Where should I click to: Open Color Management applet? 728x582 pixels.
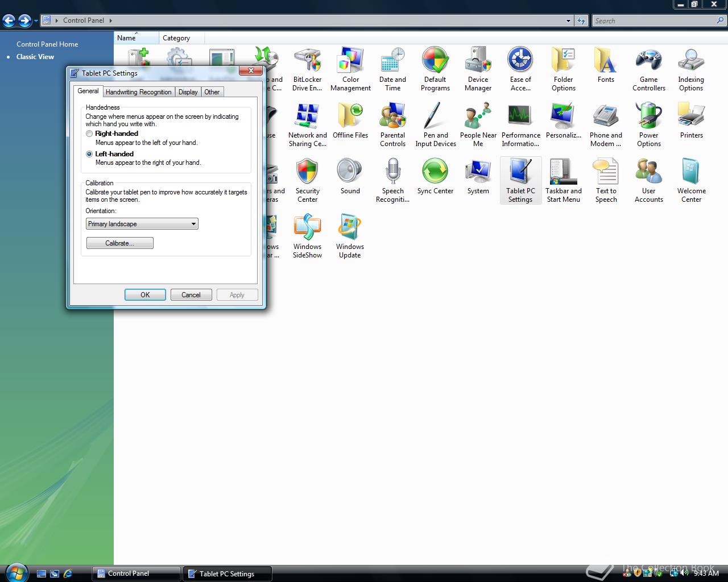(350, 69)
